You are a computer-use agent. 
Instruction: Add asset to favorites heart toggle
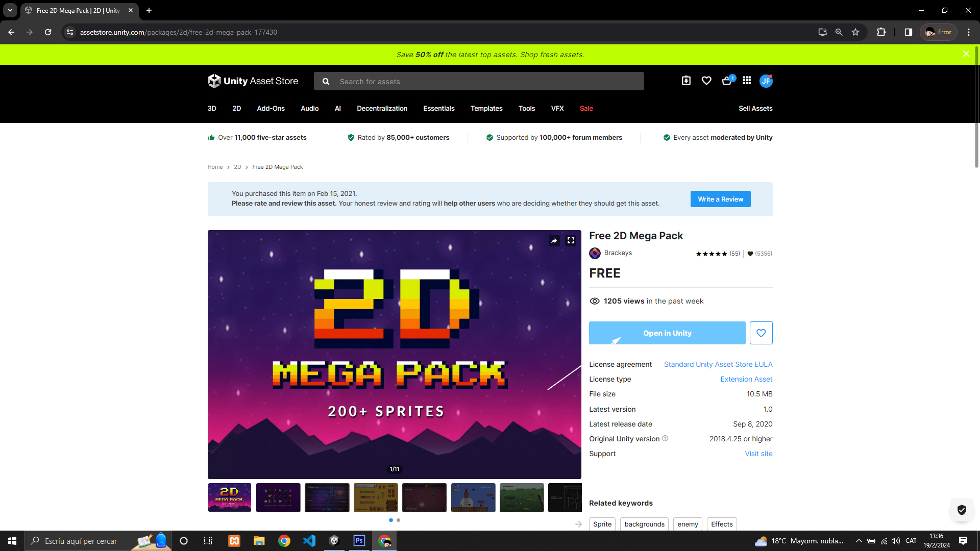tap(761, 333)
